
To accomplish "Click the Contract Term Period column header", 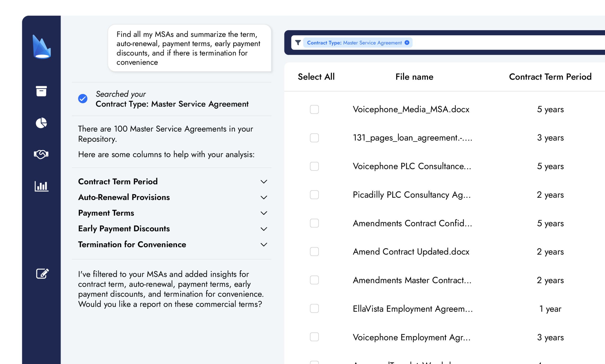I will click(550, 77).
